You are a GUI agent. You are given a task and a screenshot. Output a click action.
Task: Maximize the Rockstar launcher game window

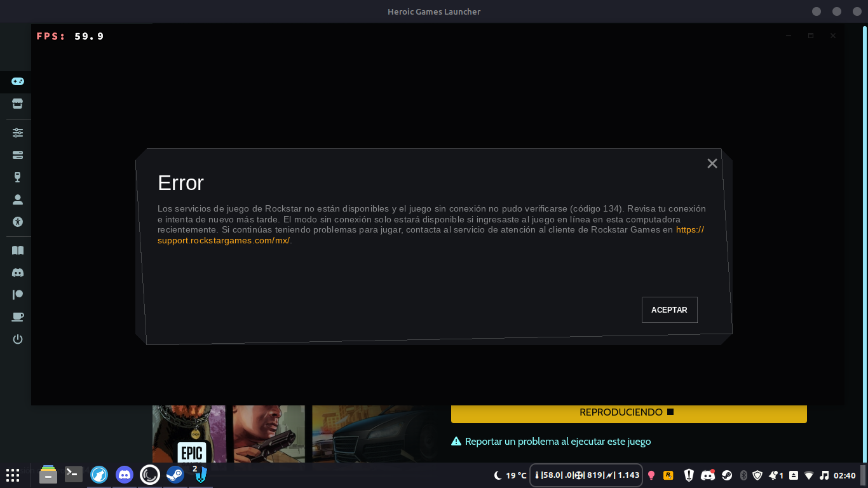point(811,36)
